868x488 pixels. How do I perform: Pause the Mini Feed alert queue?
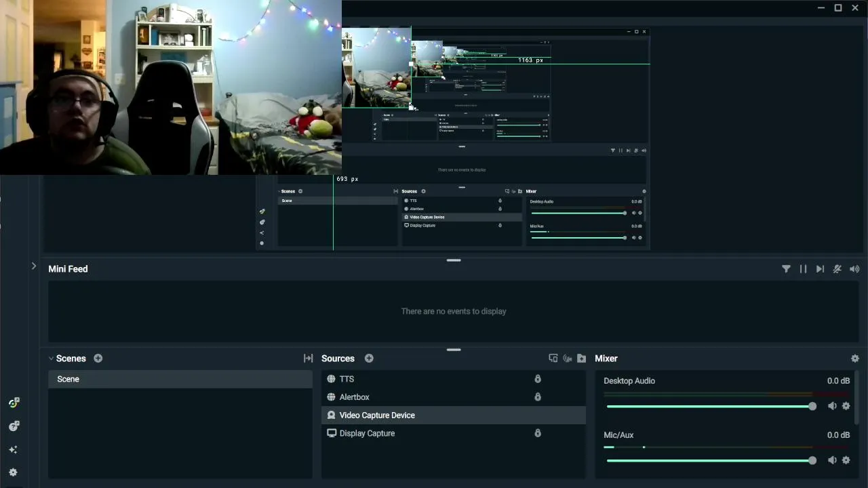pyautogui.click(x=803, y=269)
